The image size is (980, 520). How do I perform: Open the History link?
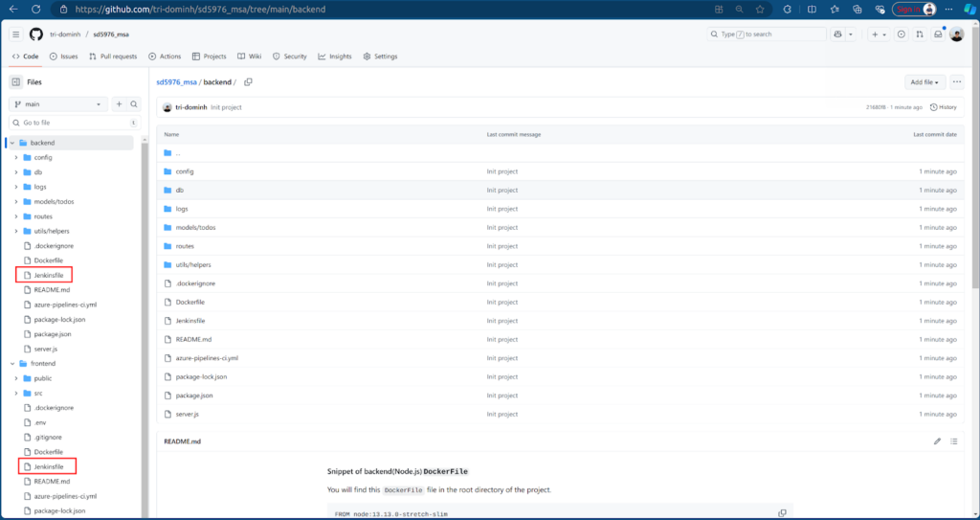943,107
